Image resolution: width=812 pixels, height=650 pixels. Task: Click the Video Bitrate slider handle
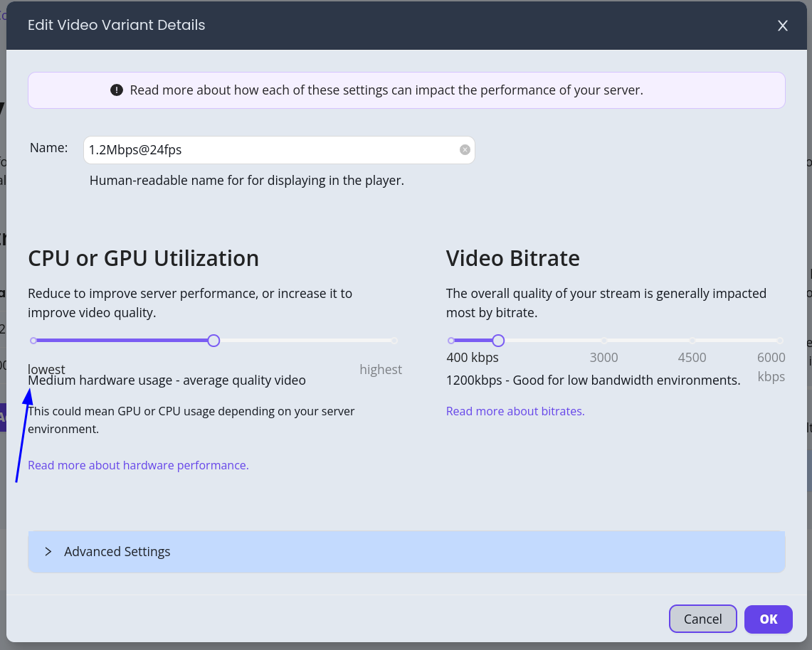[497, 341]
